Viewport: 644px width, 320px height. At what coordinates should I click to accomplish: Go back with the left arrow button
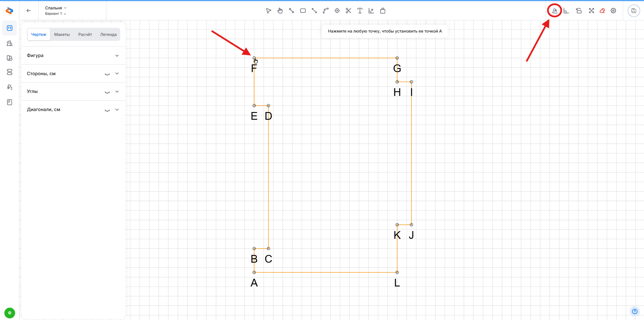coord(29,11)
